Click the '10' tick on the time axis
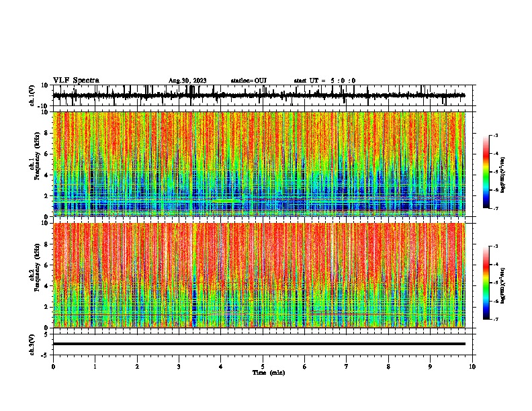 tap(472, 367)
